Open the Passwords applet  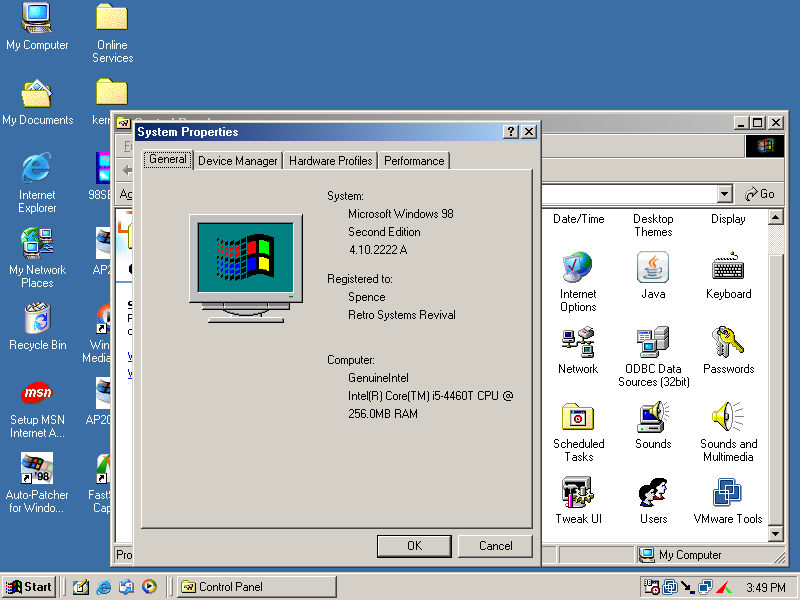coord(728,342)
